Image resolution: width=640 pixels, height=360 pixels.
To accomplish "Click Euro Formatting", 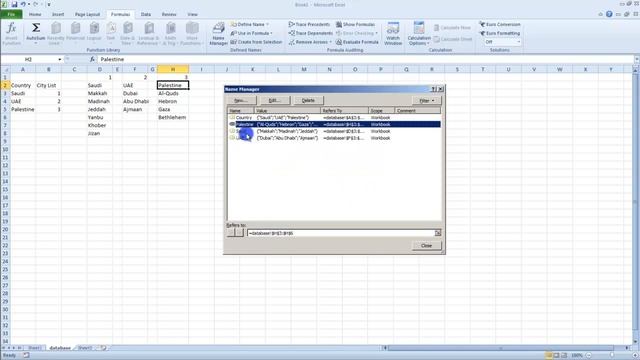I will point(500,33).
